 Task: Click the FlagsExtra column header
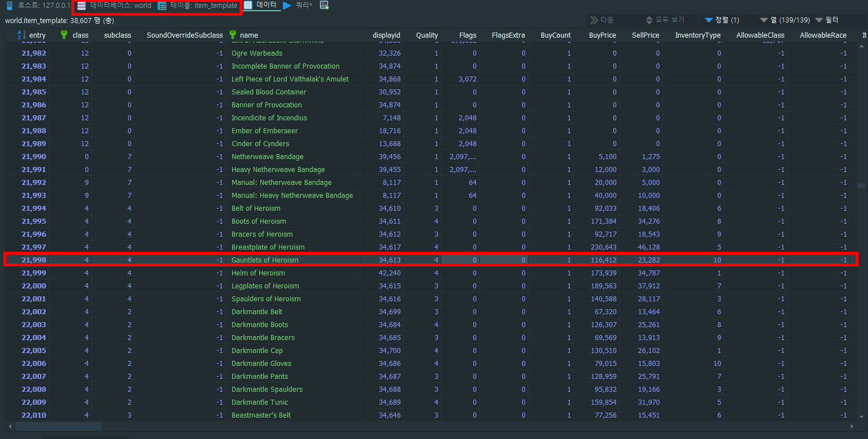(508, 35)
